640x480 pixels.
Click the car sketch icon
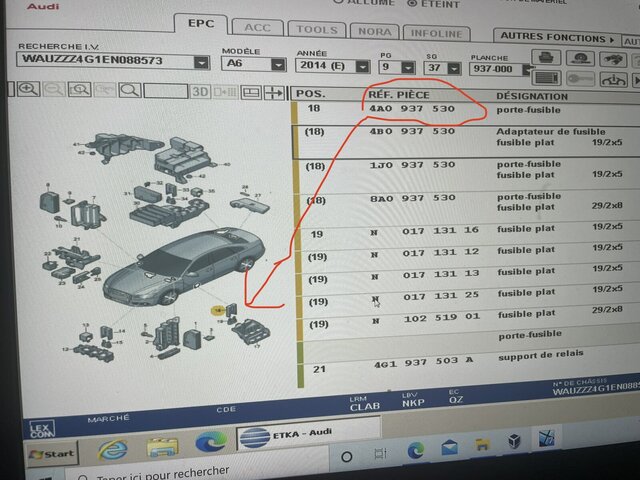click(613, 60)
